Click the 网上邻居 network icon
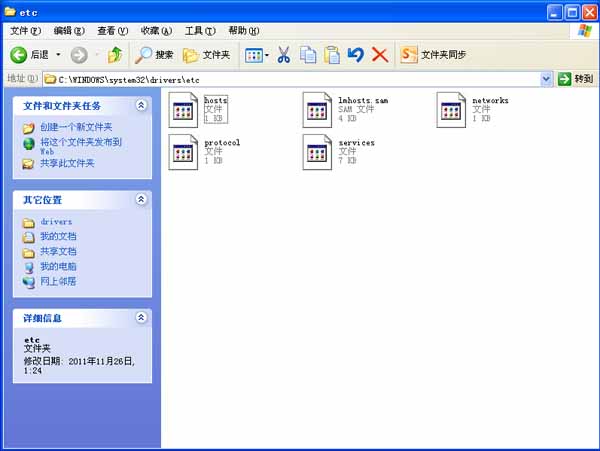Screen dimensions: 600x451 click(28, 283)
